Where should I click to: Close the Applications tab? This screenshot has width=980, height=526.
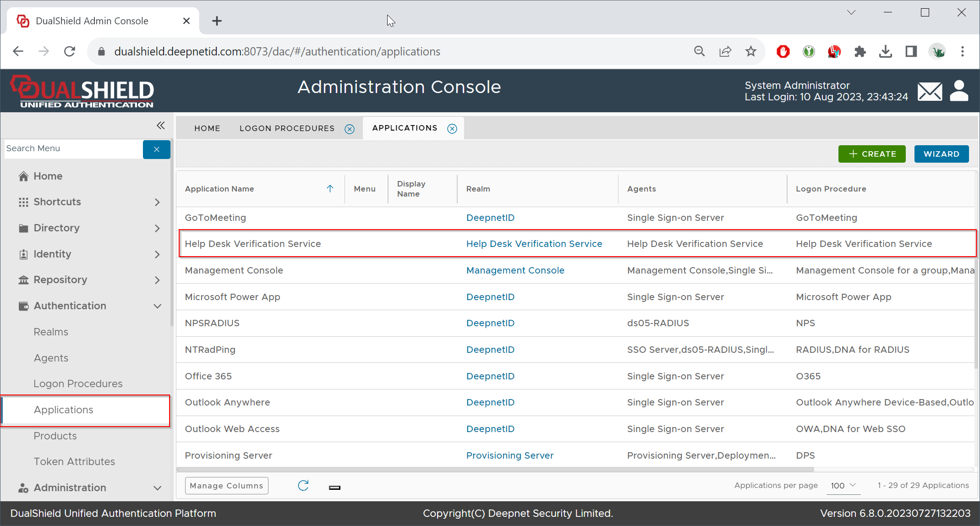452,129
